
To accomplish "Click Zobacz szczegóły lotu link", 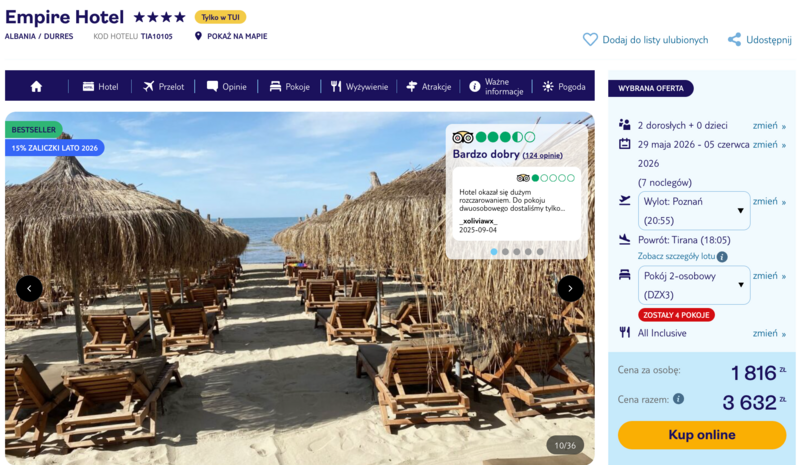I will [x=675, y=257].
